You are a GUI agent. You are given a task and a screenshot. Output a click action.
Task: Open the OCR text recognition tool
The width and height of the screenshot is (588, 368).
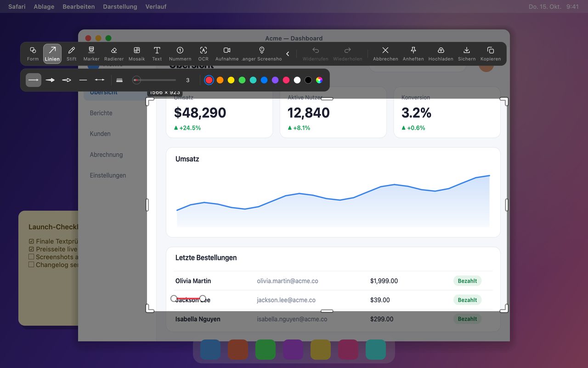[203, 53]
